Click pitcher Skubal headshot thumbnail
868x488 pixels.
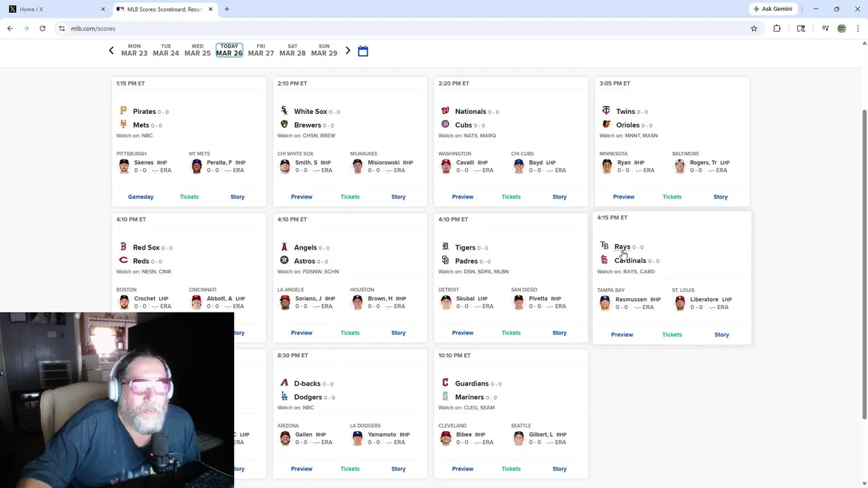[x=446, y=302]
